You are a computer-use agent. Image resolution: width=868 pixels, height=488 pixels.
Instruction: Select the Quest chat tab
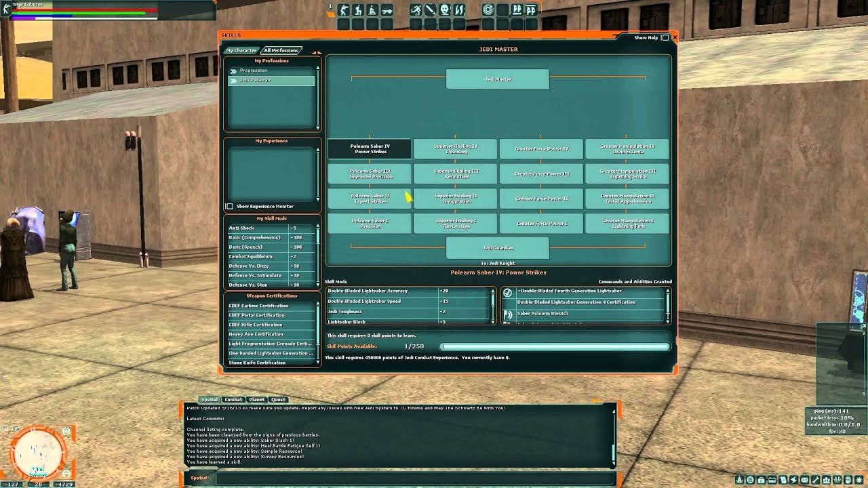click(x=278, y=400)
